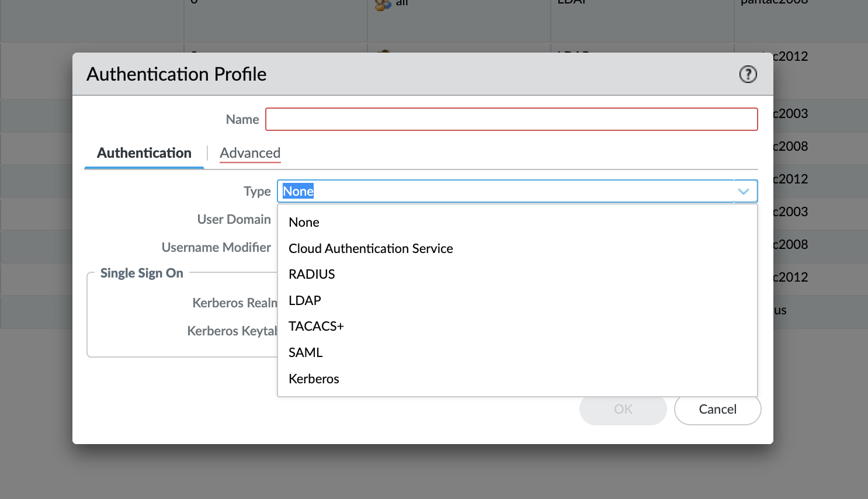Choose Kerberos in the Type dropdown
This screenshot has height=499, width=868.
pyautogui.click(x=314, y=379)
